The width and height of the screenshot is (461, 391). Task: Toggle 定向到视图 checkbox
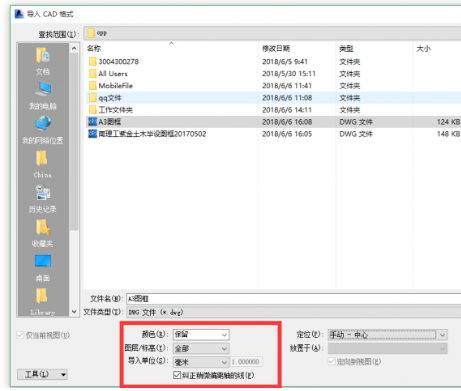tap(332, 361)
